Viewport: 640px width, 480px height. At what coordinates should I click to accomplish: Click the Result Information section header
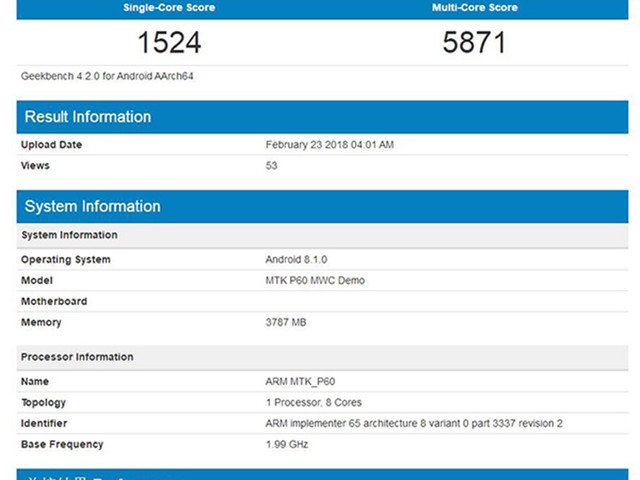(x=88, y=117)
